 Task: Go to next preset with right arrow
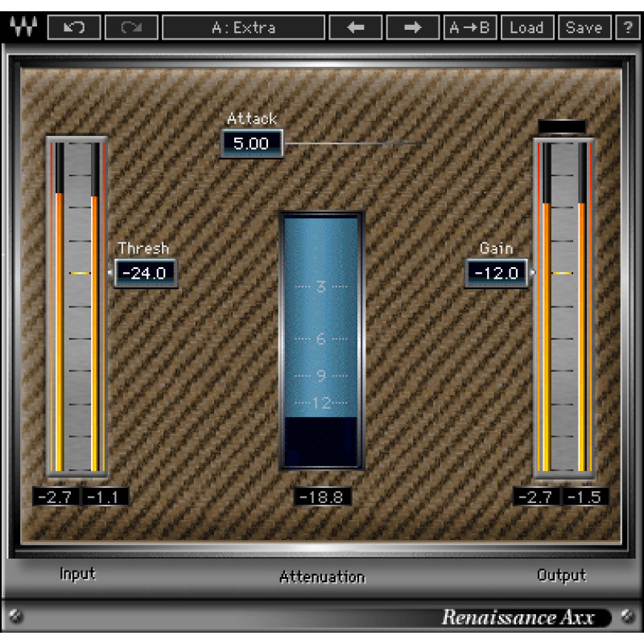click(x=413, y=27)
